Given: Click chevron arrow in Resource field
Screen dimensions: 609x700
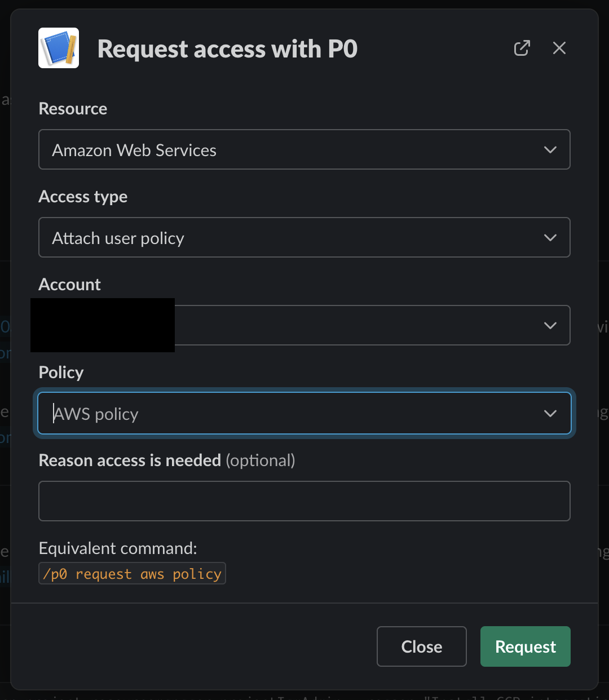Looking at the screenshot, I should 550,150.
